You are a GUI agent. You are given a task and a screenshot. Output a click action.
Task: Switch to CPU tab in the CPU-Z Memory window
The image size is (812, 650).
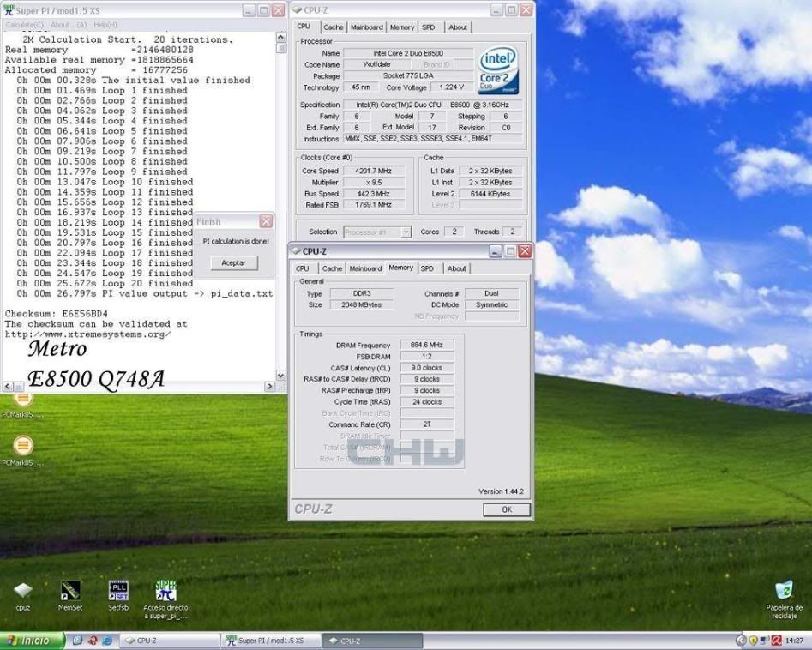point(303,268)
